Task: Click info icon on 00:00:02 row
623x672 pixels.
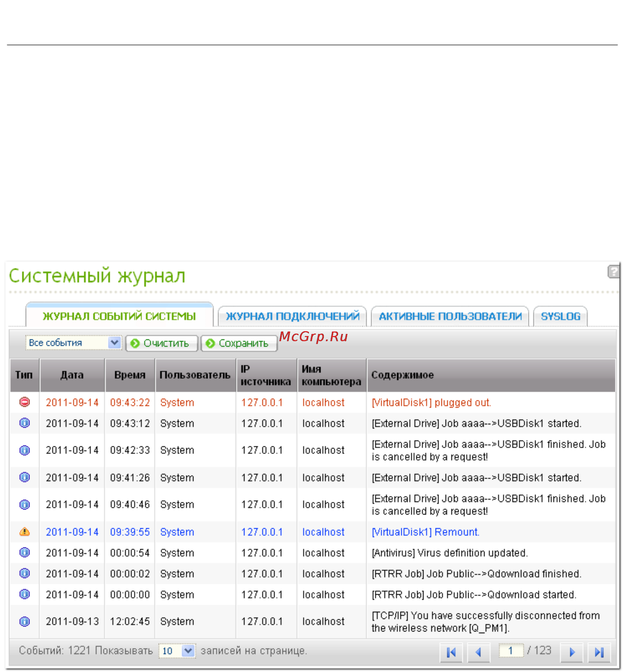Action: click(25, 573)
